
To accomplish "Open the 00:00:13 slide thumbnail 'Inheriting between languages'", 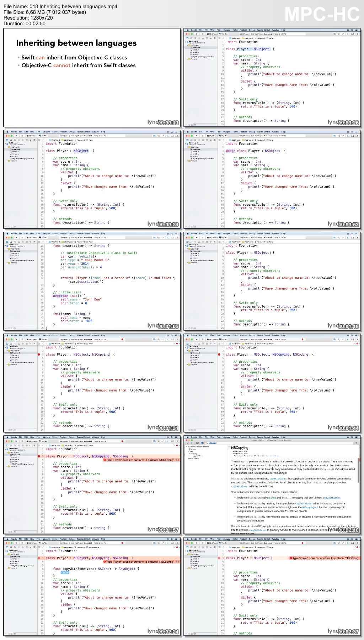I will [92, 78].
